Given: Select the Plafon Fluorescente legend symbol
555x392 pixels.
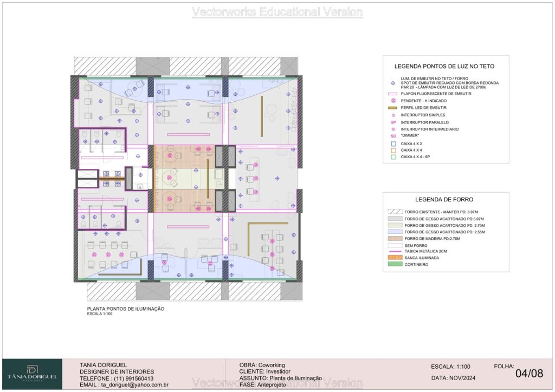Looking at the screenshot, I should (x=393, y=94).
